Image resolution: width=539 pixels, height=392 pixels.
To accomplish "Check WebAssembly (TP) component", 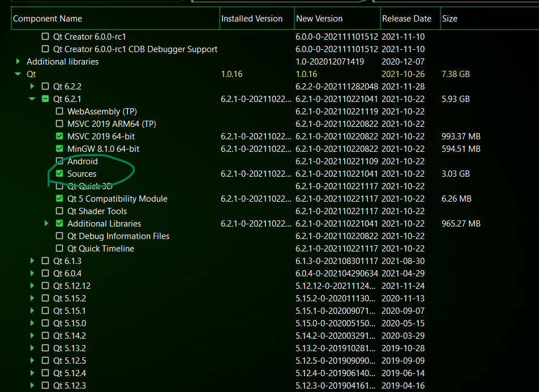I will coord(59,111).
